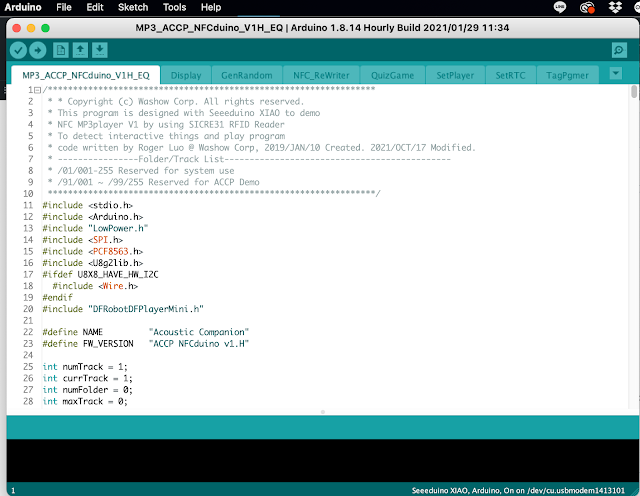Open the Tools menu

[x=174, y=7]
